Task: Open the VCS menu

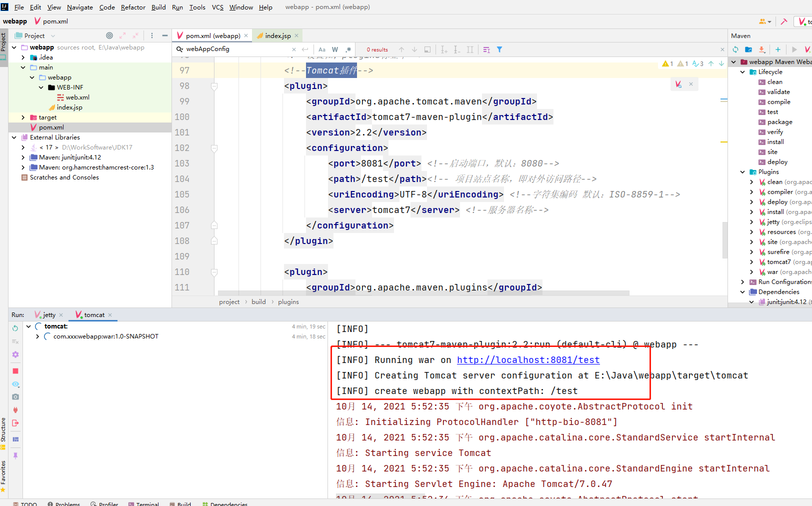Action: point(217,7)
